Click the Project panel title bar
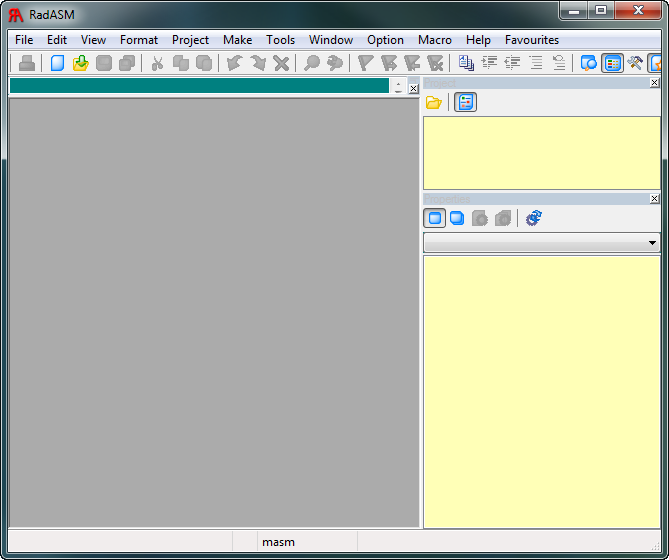 [536, 83]
